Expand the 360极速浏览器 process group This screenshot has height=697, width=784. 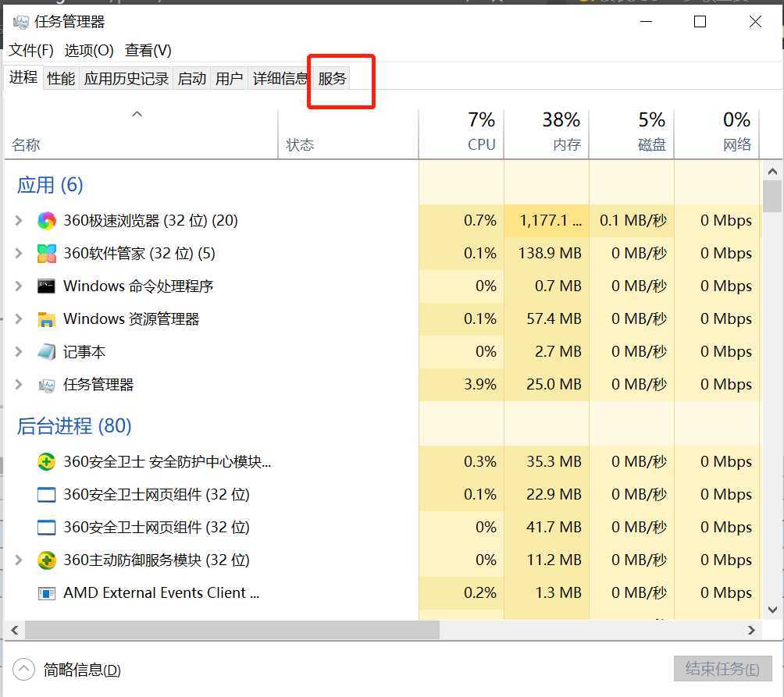pyautogui.click(x=19, y=220)
